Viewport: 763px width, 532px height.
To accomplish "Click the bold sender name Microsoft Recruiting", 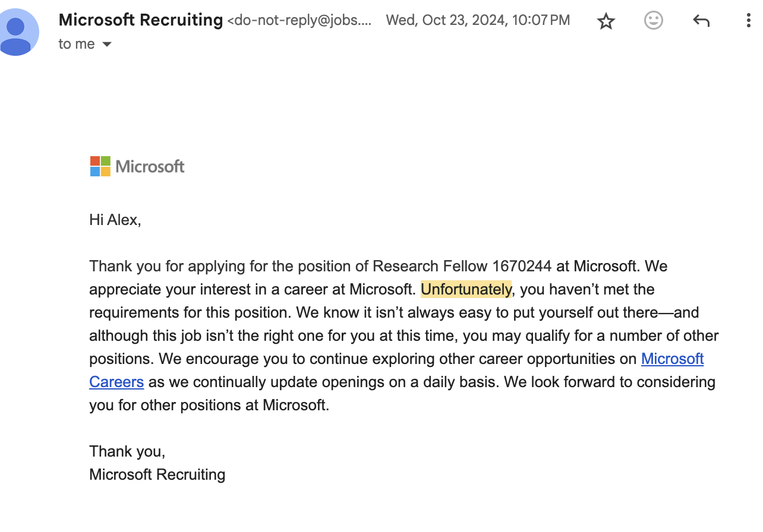I will tap(141, 20).
